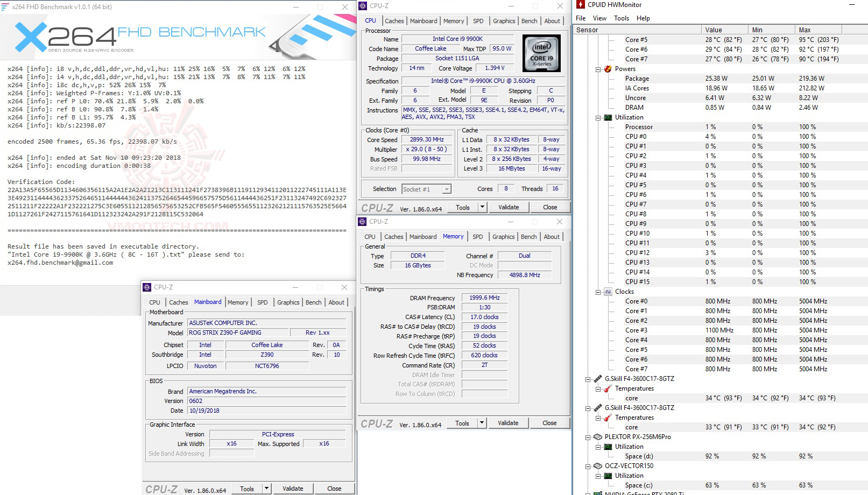This screenshot has width=868, height=495.
Task: Click Validate in the Memory CPU-Z window
Action: [x=508, y=423]
